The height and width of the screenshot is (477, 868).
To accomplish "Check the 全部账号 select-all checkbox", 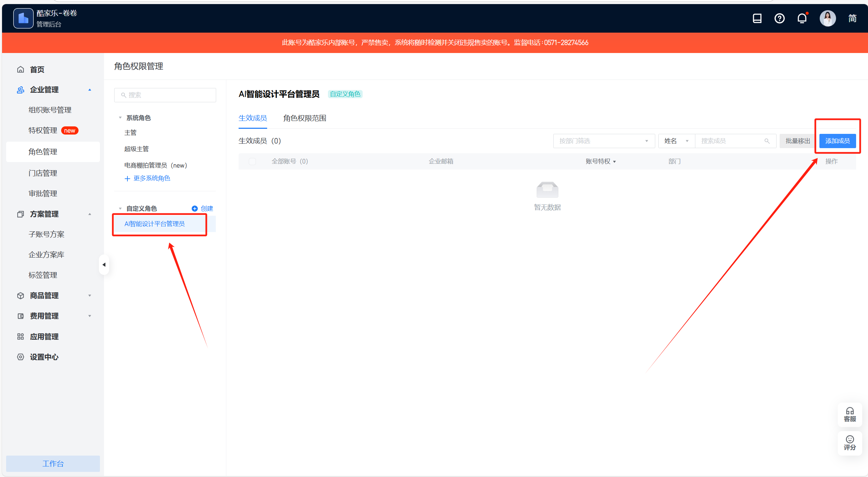I will point(252,161).
